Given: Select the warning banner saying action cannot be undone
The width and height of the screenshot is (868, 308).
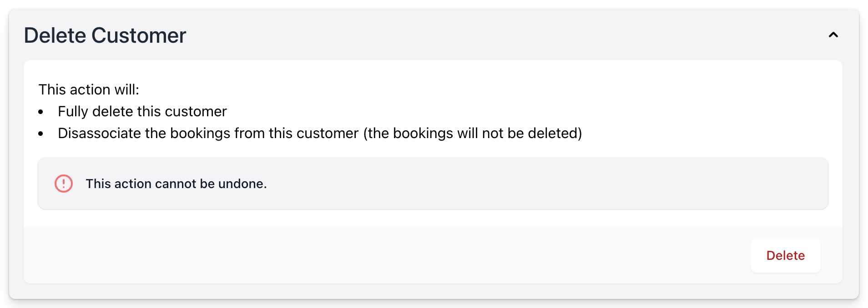Looking at the screenshot, I should click(432, 184).
